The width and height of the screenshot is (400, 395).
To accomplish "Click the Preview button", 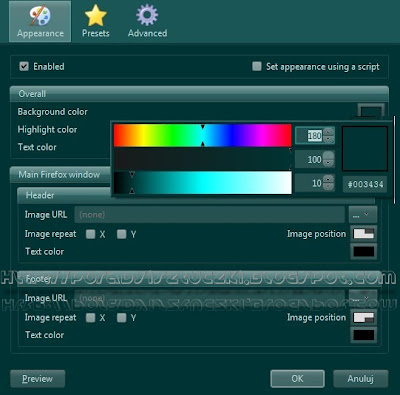I will click(37, 379).
